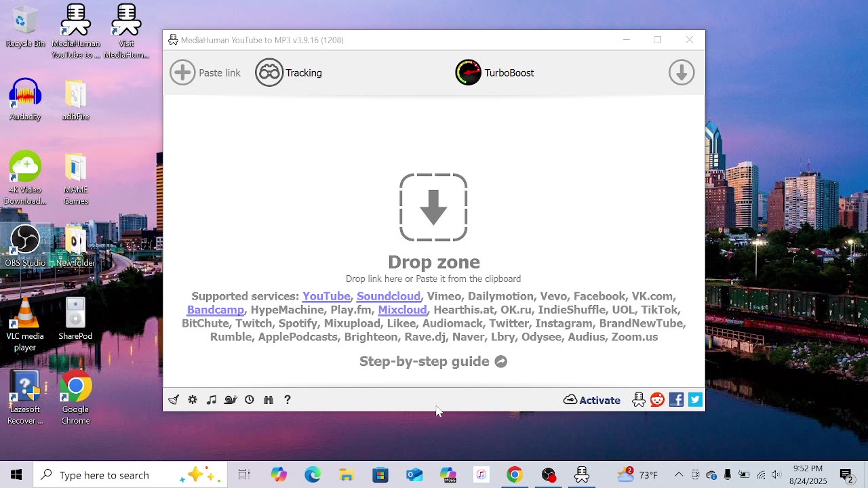Screen dimensions: 868x488
Task: Click the broom clear list icon
Action: (174, 400)
